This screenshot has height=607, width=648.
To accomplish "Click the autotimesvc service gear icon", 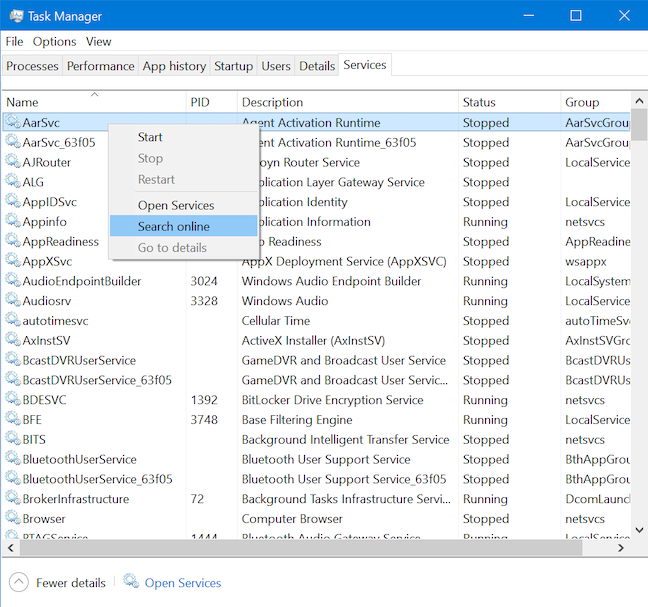I will coord(13,320).
